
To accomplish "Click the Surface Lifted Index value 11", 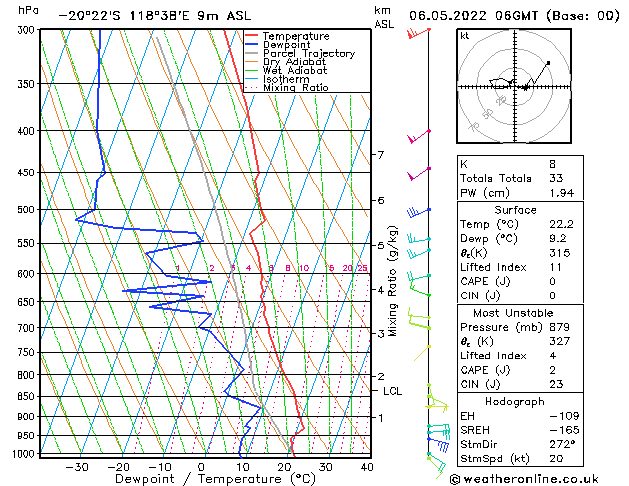I will click(x=556, y=267).
